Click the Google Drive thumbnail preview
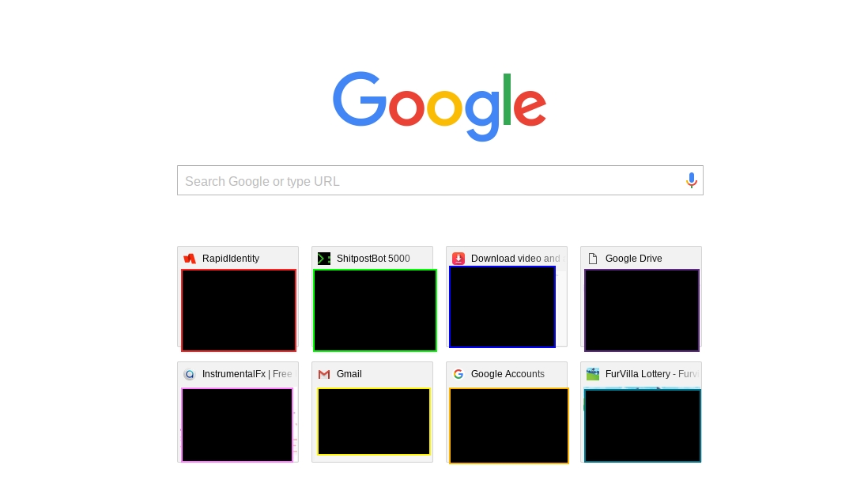The height and width of the screenshot is (484, 868). pyautogui.click(x=642, y=310)
